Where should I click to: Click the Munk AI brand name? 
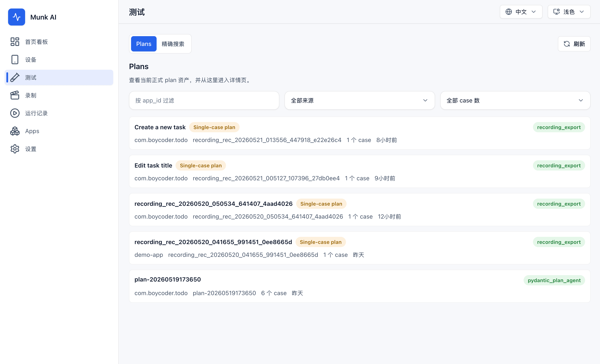pos(43,17)
